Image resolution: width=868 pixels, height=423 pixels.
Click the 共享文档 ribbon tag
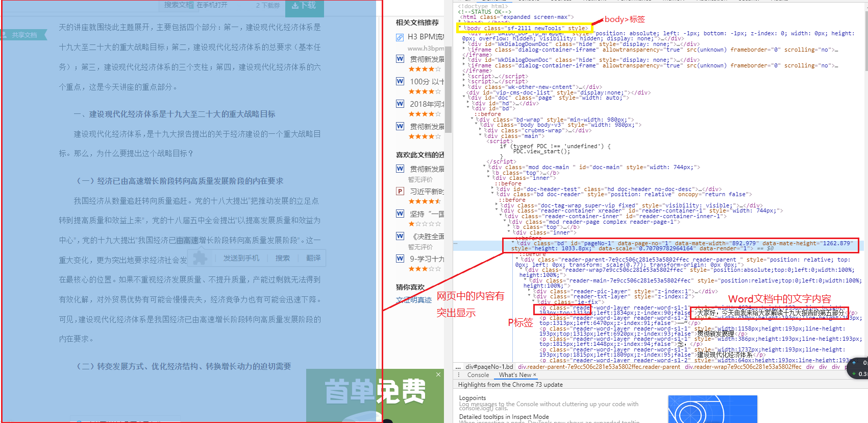tap(23, 35)
